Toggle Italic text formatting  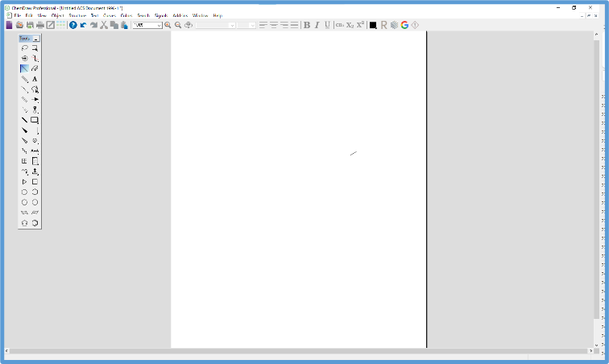click(317, 25)
